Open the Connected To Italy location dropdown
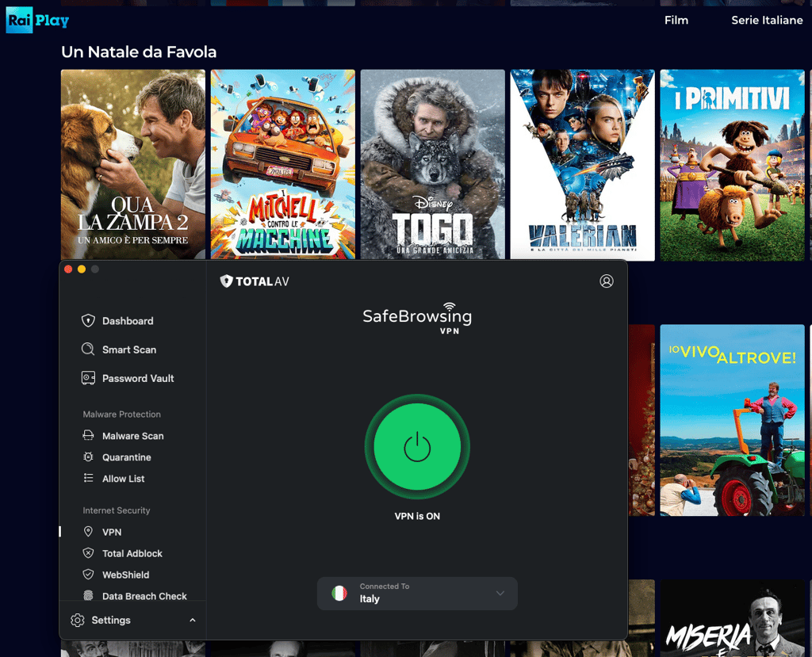 click(x=417, y=594)
